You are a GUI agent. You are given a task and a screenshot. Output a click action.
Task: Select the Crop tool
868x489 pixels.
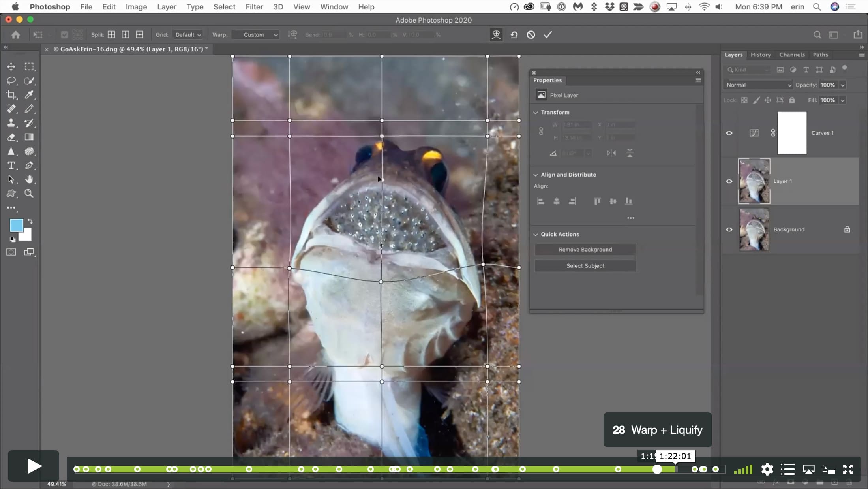[11, 95]
